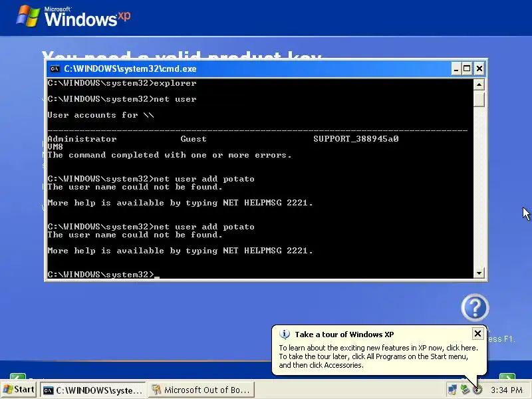The height and width of the screenshot is (399, 532).
Task: Click the help question mark icon
Action: pos(475,307)
